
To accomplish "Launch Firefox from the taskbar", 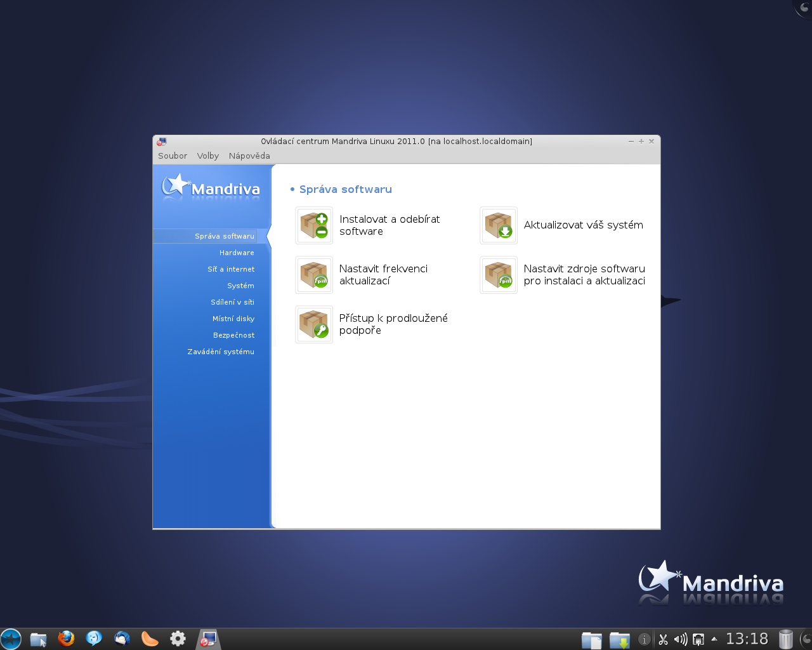I will pos(66,639).
